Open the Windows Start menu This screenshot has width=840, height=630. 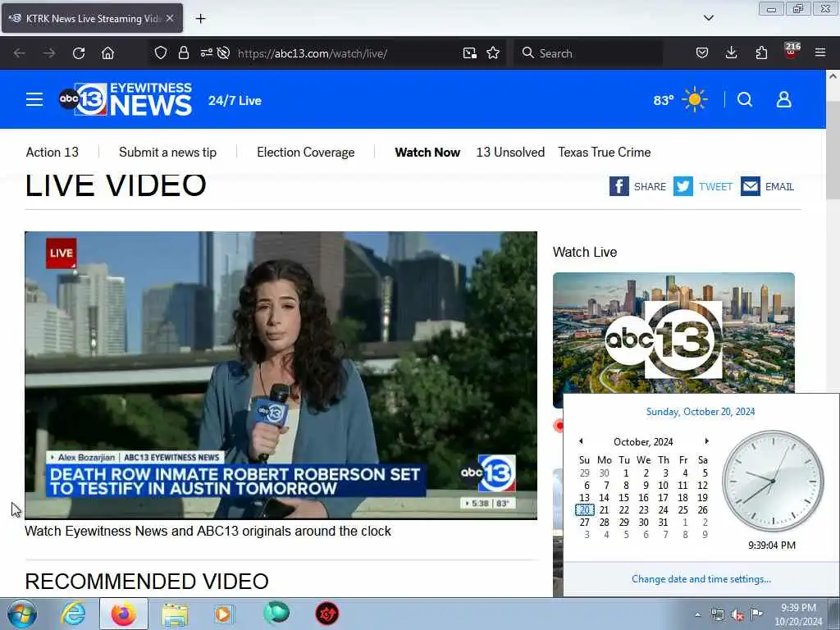coord(22,614)
